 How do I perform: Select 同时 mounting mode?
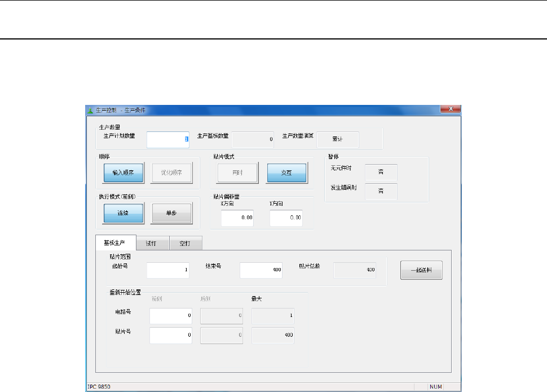coord(237,173)
